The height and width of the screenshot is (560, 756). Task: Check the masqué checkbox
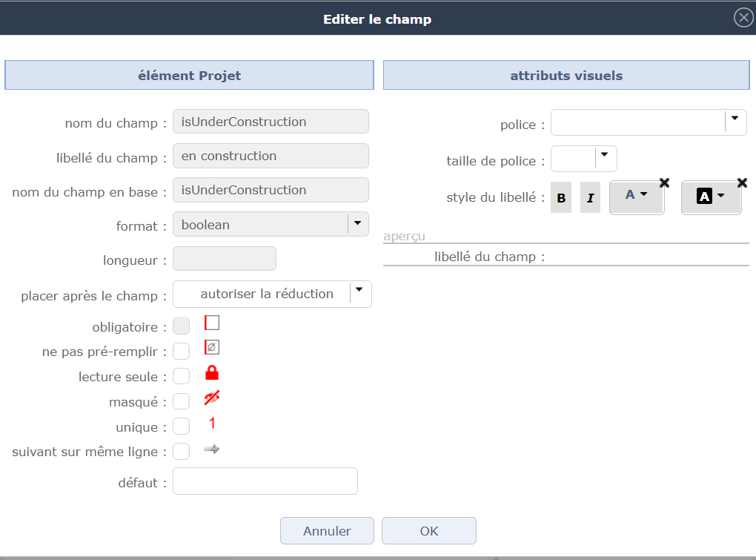click(181, 402)
